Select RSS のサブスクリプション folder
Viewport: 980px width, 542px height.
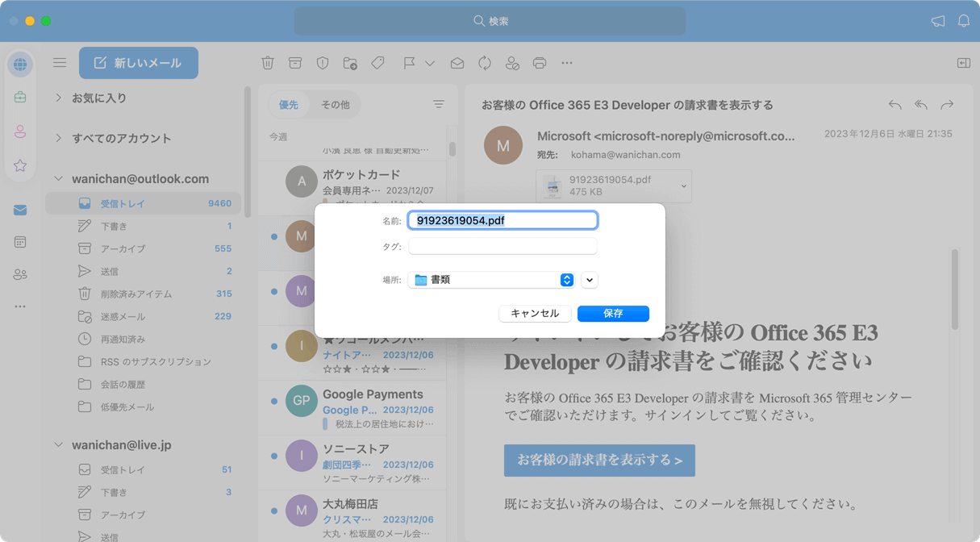(144, 361)
